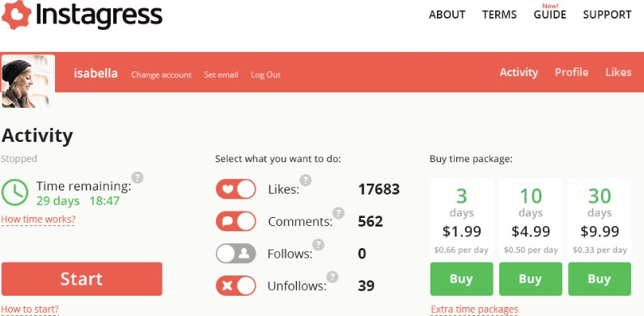The width and height of the screenshot is (644, 316).
Task: Disable the Comments toggle
Action: point(235,221)
